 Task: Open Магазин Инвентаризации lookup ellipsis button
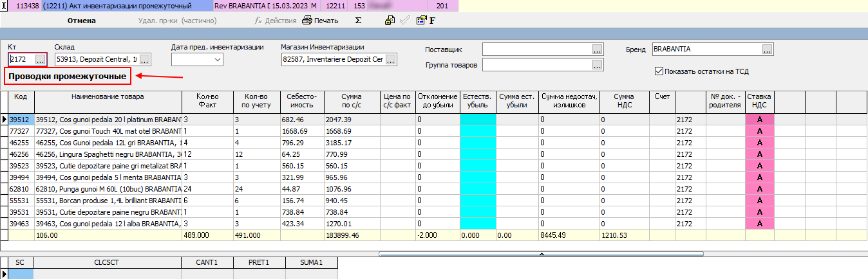tap(392, 60)
